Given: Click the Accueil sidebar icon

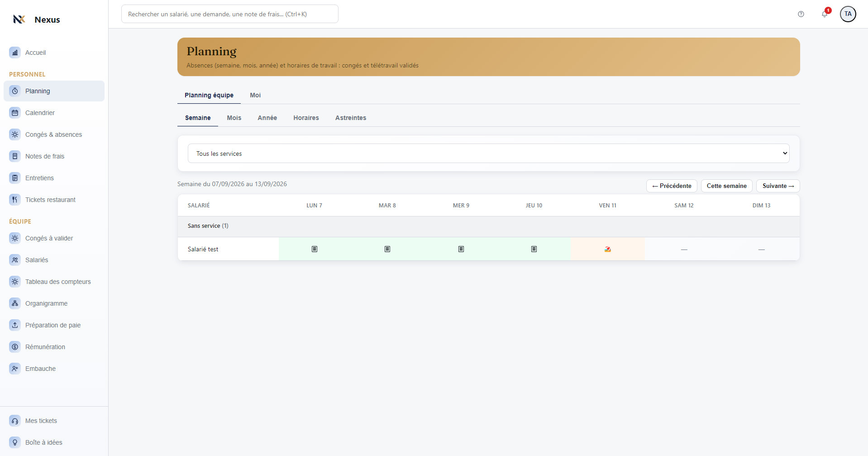Looking at the screenshot, I should click(15, 53).
